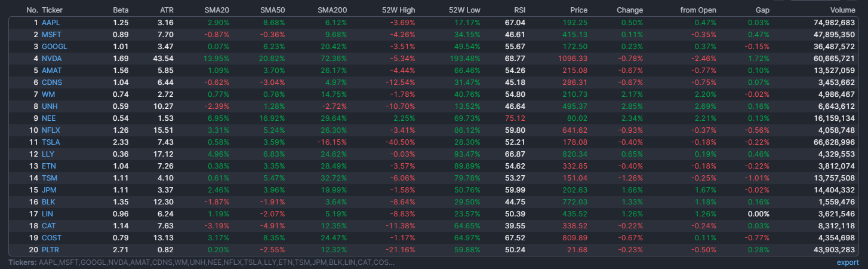This screenshot has width=868, height=269.
Task: Select WM from Open value 2.20%
Action: point(706,94)
